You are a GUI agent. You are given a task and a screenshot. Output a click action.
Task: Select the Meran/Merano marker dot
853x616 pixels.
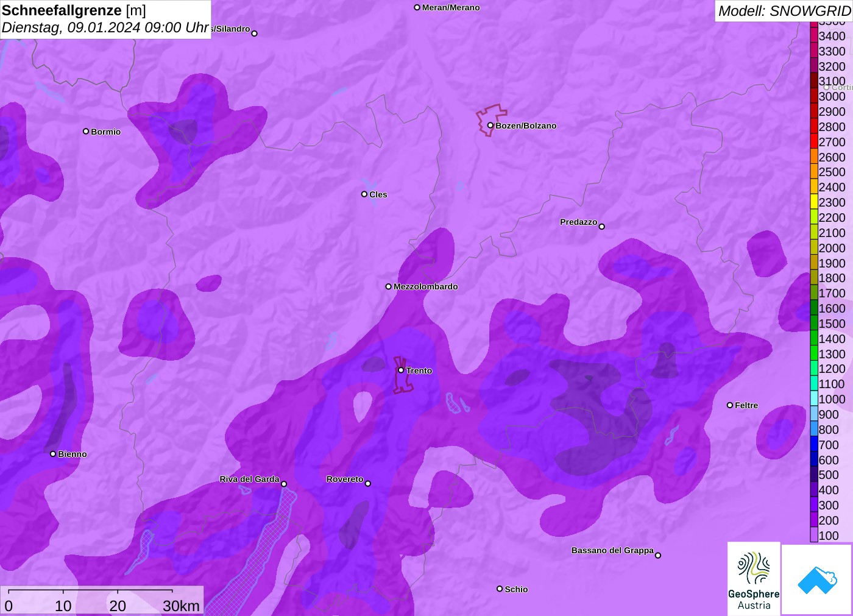click(x=417, y=7)
